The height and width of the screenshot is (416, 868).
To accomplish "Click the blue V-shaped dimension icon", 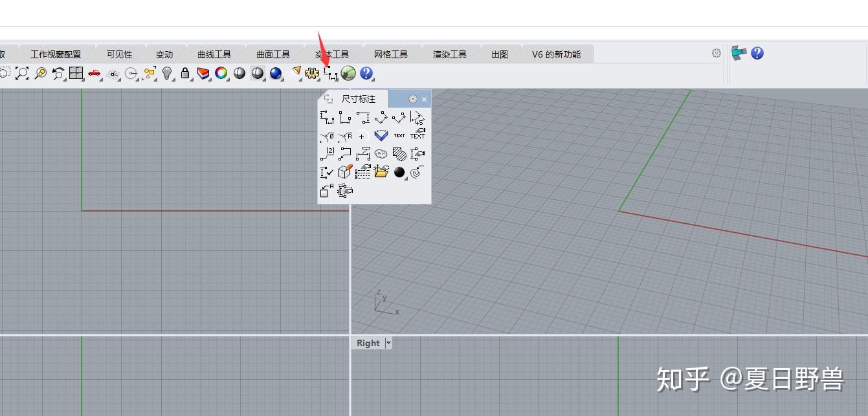I will 381,136.
